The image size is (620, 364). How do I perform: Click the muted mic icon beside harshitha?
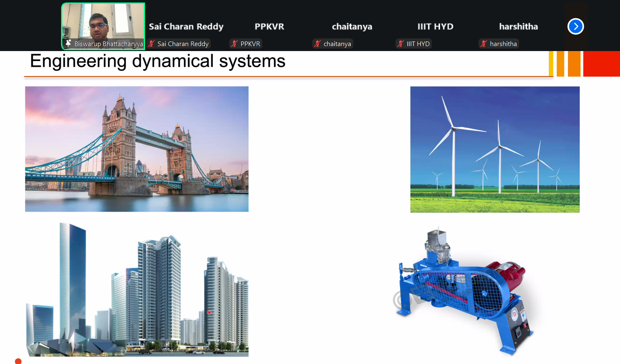point(484,44)
